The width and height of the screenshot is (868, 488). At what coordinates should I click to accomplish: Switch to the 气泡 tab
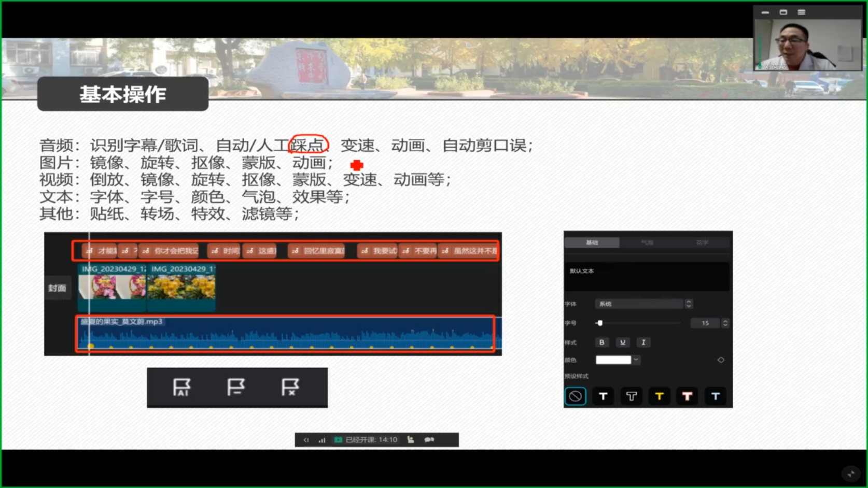coord(647,242)
